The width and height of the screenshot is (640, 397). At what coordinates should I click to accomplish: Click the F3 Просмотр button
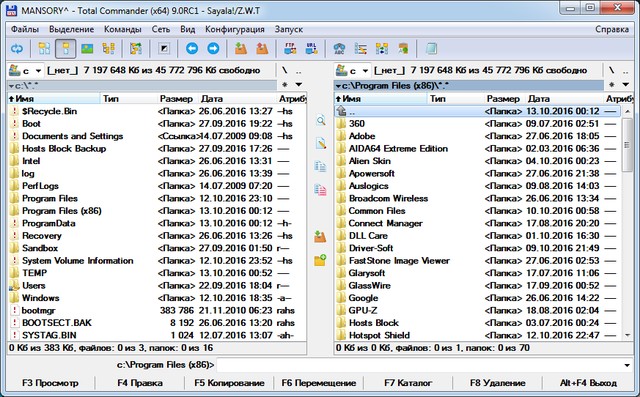pos(50,383)
